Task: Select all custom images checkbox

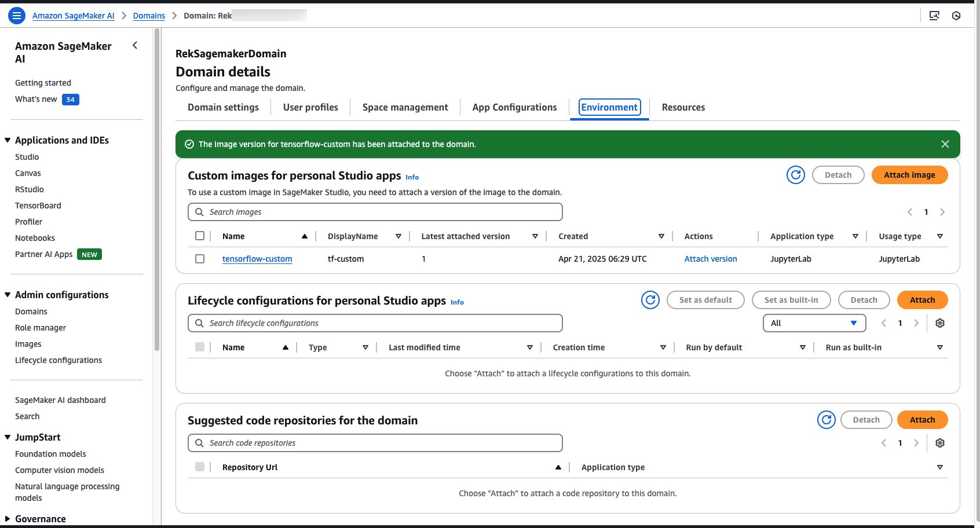Action: (x=200, y=236)
